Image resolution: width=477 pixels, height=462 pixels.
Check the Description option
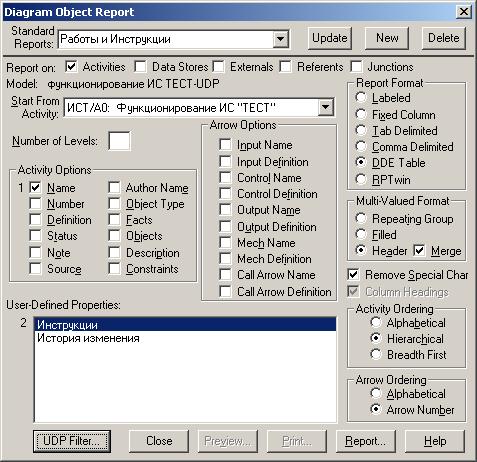[x=114, y=252]
